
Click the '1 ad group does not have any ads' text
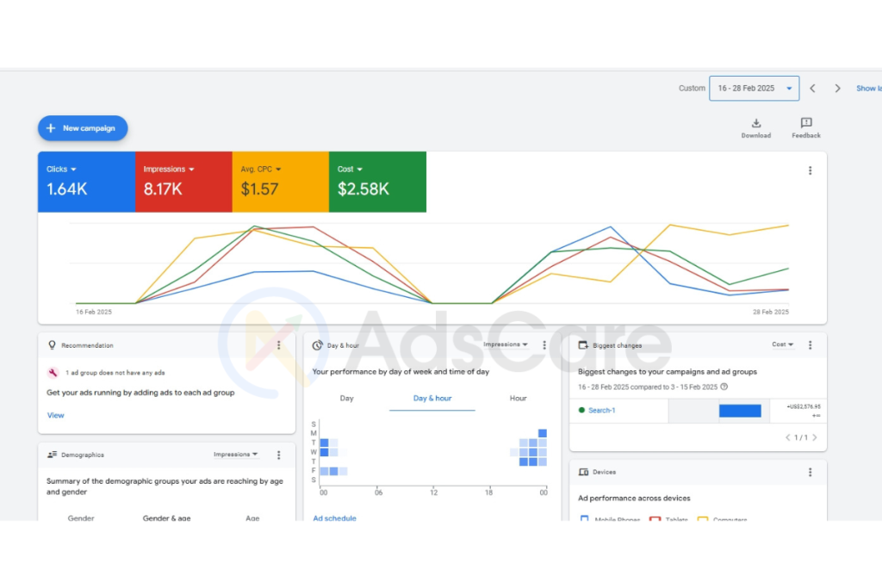pos(115,373)
